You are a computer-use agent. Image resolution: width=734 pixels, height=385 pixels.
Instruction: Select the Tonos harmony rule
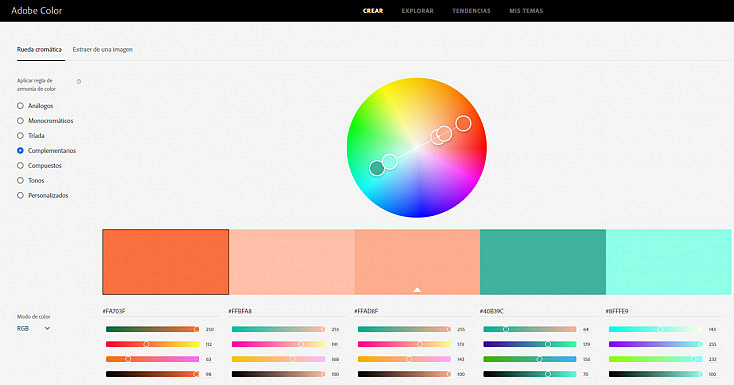point(30,181)
